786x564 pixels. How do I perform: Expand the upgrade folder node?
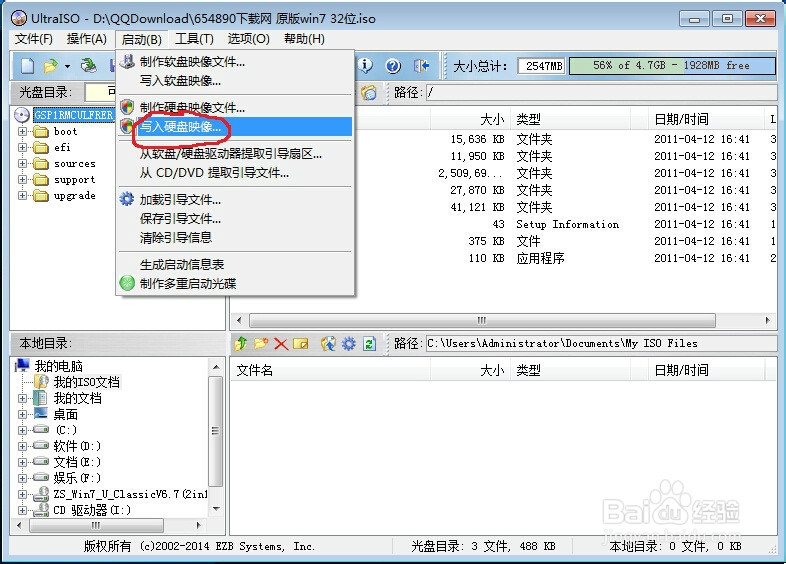pyautogui.click(x=22, y=196)
